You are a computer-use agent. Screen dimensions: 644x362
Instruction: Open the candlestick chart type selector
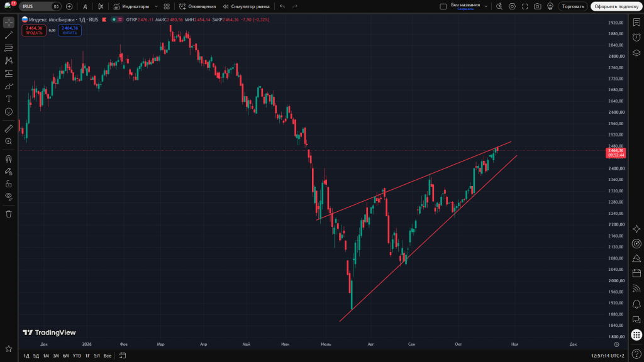pyautogui.click(x=101, y=6)
